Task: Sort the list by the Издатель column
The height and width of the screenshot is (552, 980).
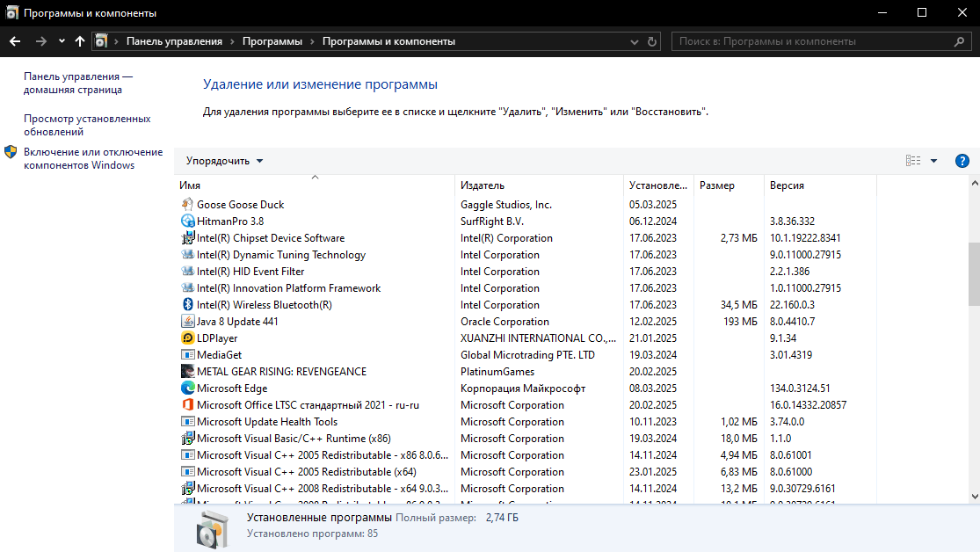Action: tap(540, 185)
